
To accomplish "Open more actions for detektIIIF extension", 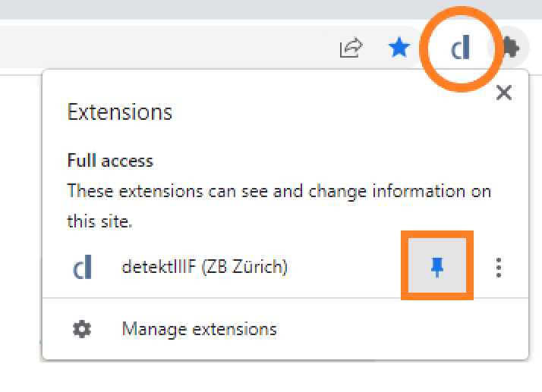I will (x=499, y=268).
